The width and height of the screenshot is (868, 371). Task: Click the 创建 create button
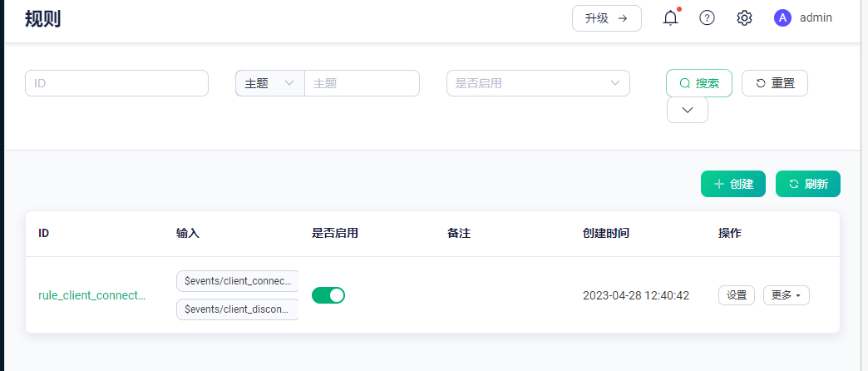coord(733,184)
